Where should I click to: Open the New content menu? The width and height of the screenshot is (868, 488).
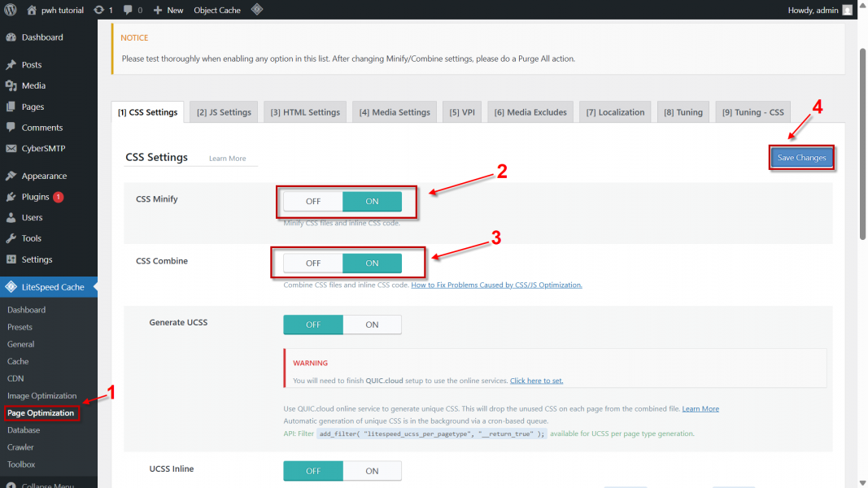coord(168,10)
